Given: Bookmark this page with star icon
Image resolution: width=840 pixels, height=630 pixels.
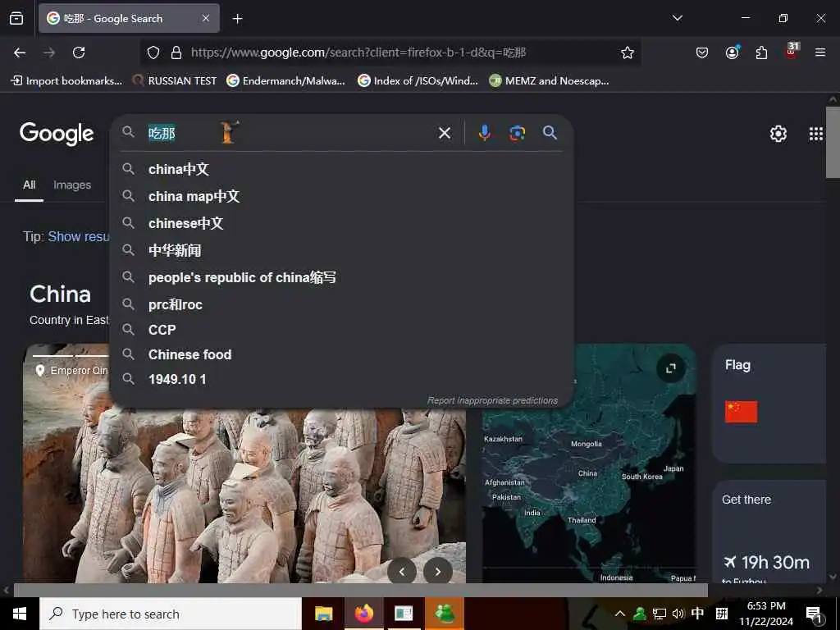Looking at the screenshot, I should click(x=628, y=52).
